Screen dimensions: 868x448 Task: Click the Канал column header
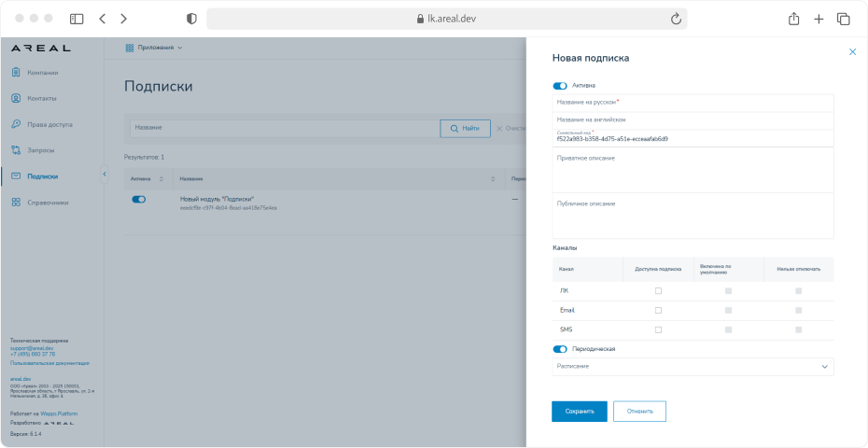click(567, 269)
